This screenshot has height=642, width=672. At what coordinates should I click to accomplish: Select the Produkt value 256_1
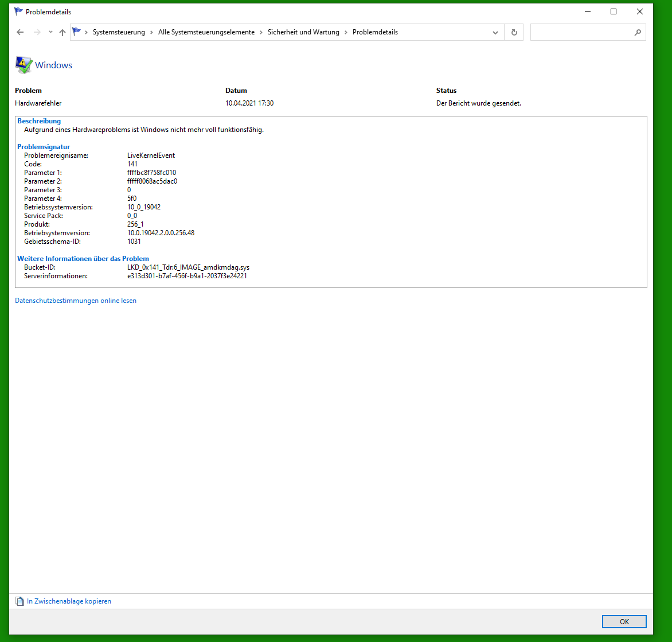coord(135,224)
